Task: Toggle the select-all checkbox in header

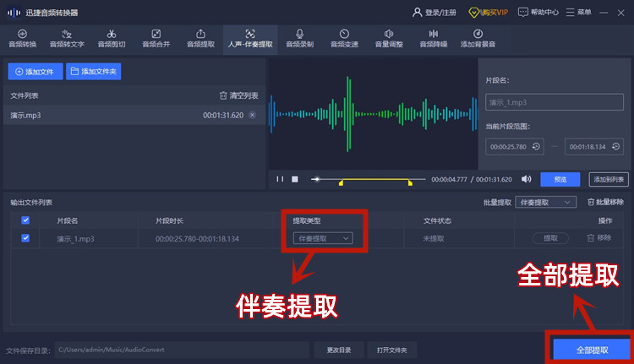Action: click(25, 220)
